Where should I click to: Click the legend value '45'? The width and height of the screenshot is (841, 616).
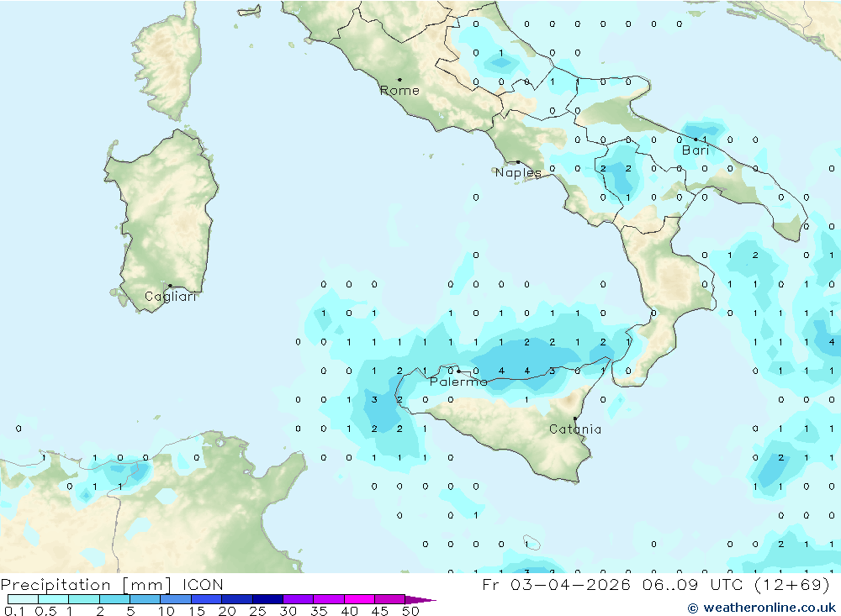click(x=380, y=611)
